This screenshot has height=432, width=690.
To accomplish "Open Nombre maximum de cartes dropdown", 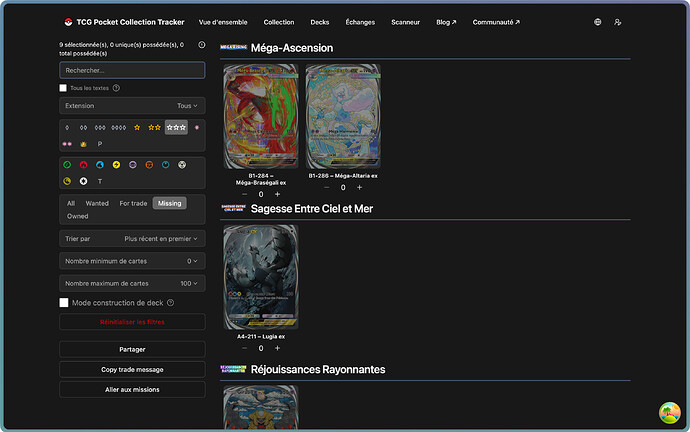I will 132,283.
